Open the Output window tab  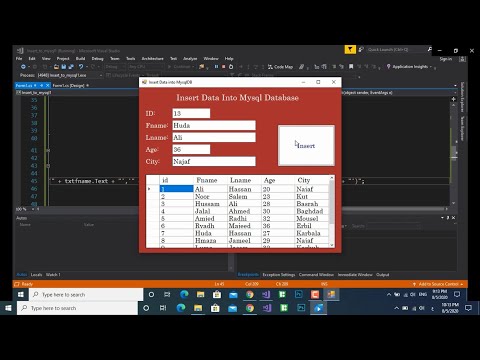click(383, 275)
